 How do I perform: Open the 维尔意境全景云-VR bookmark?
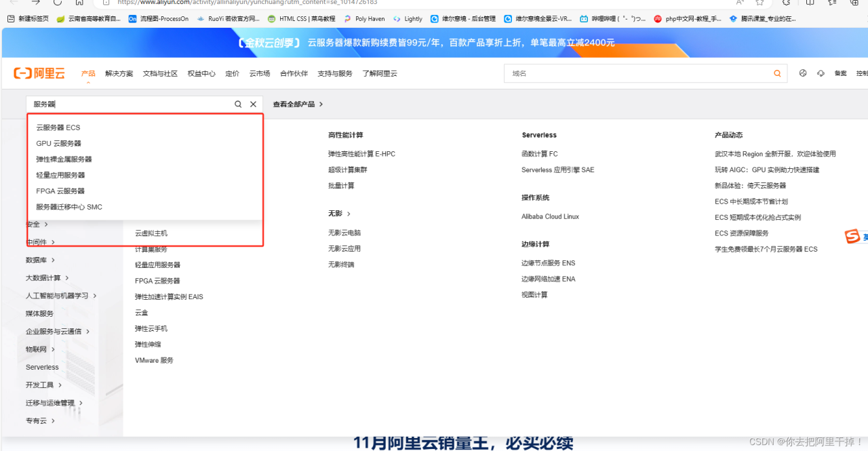point(538,19)
